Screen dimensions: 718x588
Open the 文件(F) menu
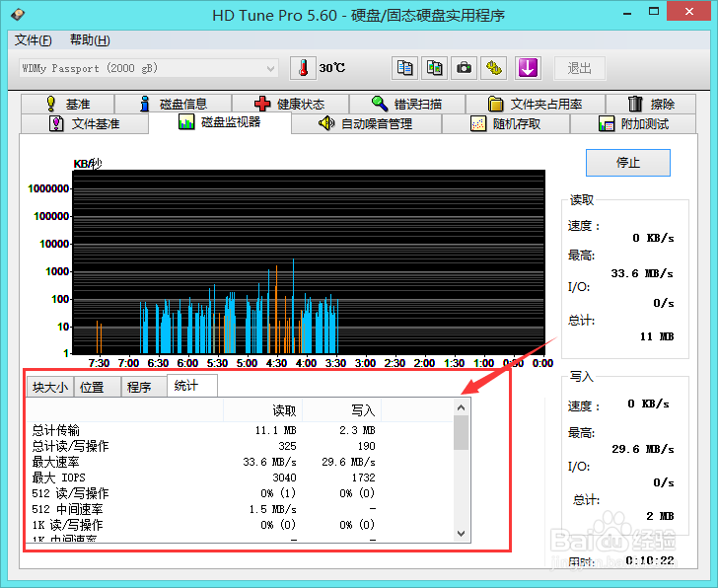33,40
